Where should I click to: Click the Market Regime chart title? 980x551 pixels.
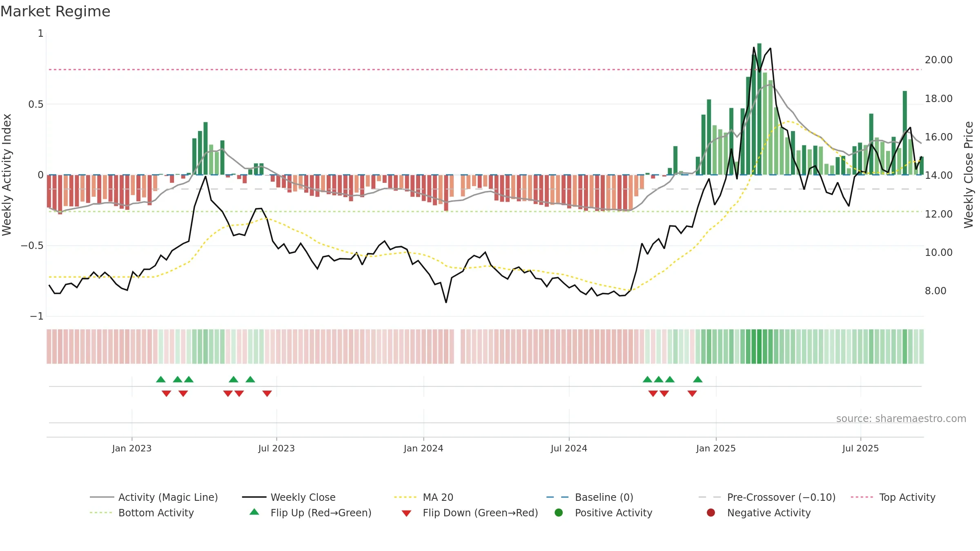(55, 11)
